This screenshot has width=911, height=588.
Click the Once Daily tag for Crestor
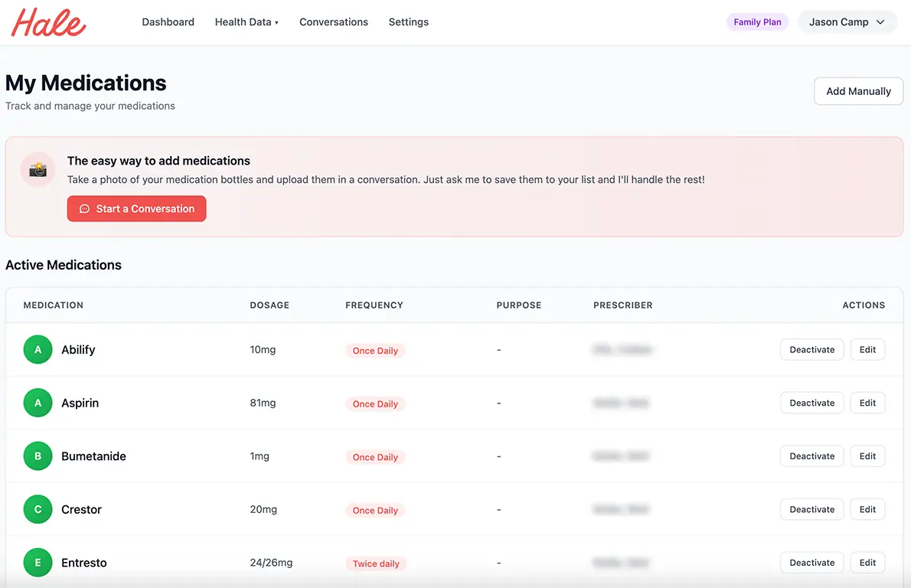pos(375,511)
